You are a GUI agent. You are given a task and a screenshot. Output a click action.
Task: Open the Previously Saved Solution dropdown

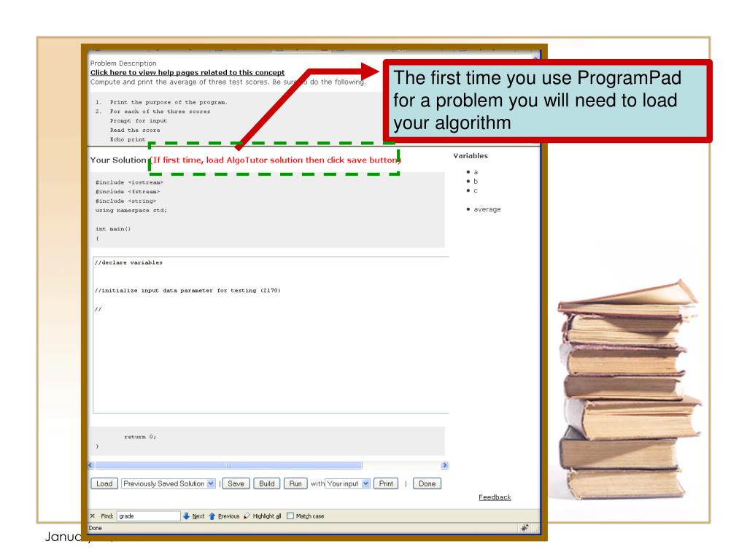click(169, 483)
